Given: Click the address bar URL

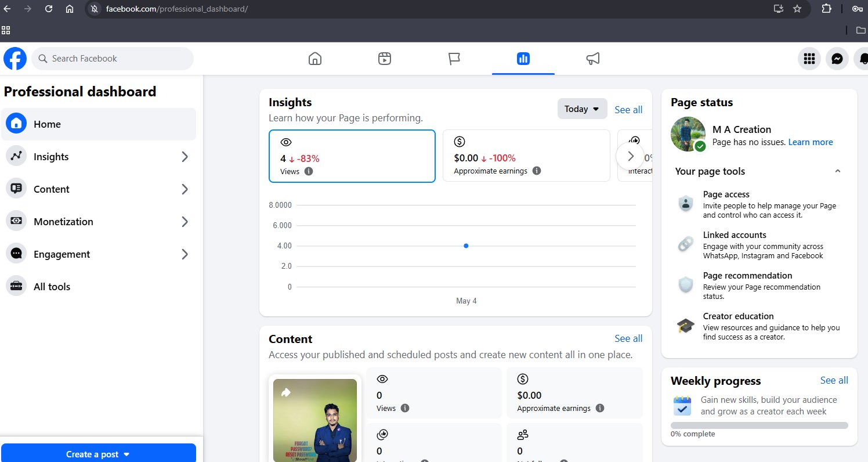Looking at the screenshot, I should [177, 9].
